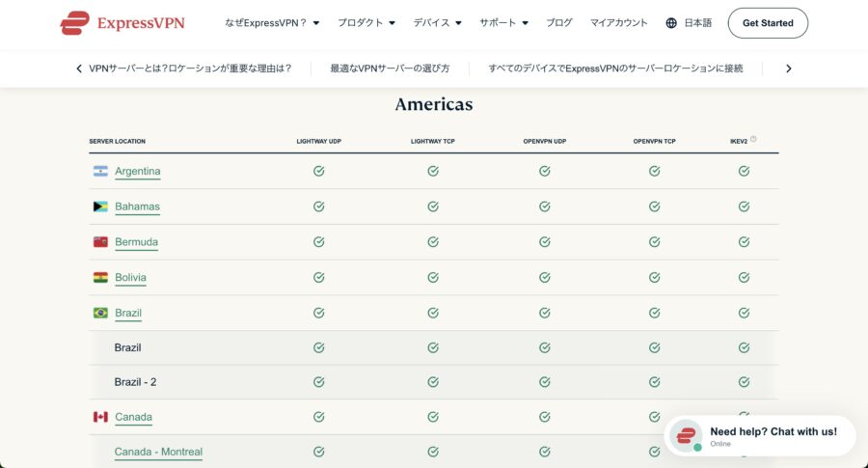Click the Brazil - 2 row label
868x468 pixels.
(135, 382)
